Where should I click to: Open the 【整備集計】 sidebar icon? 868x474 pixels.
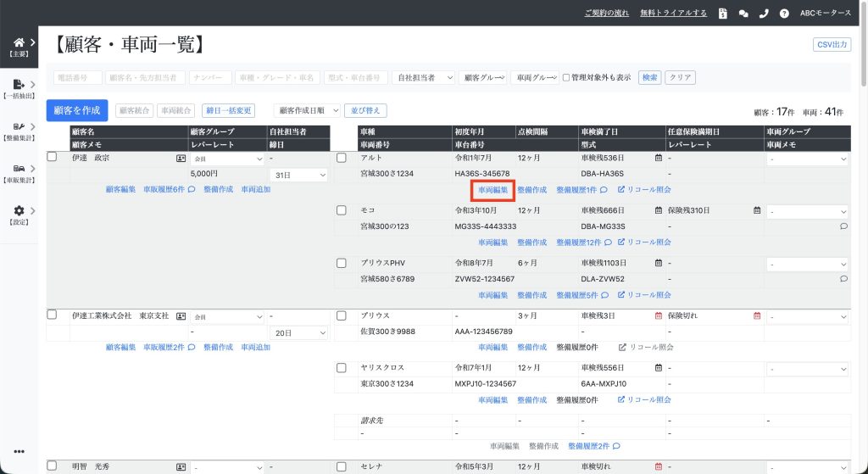(19, 127)
